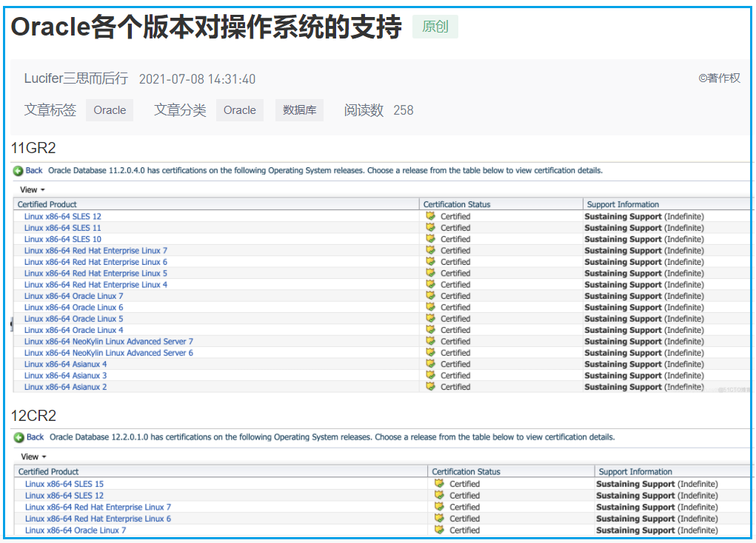Image resolution: width=756 pixels, height=543 pixels.
Task: Open Linux x86-64 Red Hat Enterprise Linux 5
Action: pos(96,273)
